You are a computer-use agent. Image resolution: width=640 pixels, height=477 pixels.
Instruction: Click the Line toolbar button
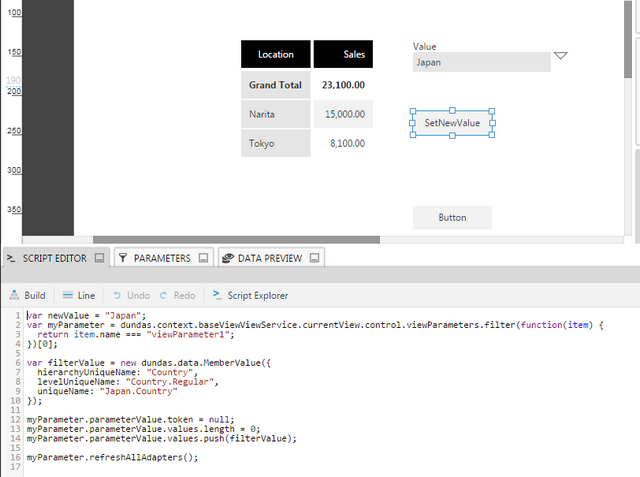pos(78,296)
